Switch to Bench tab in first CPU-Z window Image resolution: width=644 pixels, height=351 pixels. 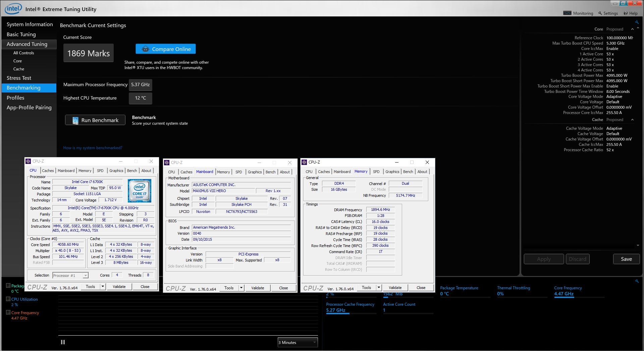point(132,171)
